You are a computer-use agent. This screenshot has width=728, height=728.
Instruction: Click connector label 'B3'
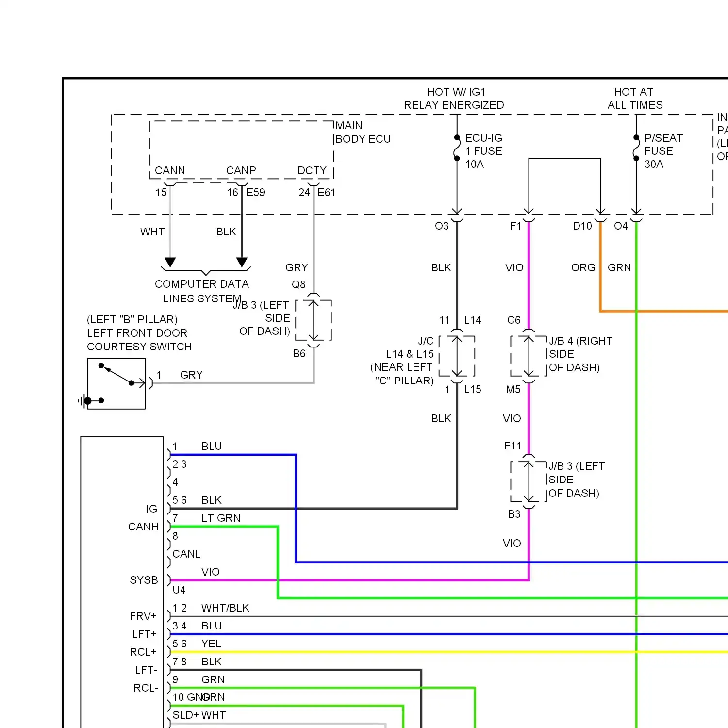[514, 514]
